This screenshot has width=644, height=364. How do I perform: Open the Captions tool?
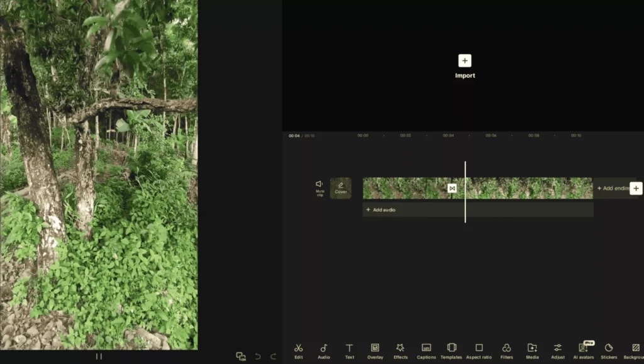426,350
